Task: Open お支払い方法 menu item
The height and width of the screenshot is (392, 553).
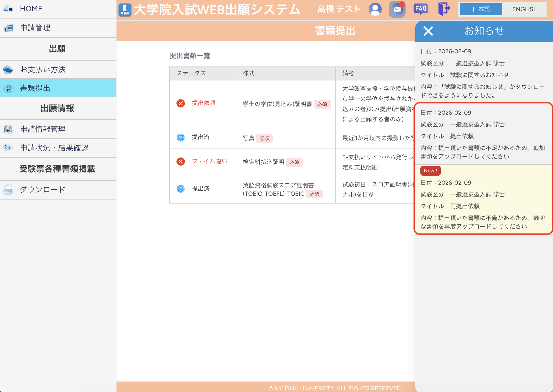Action: (x=43, y=70)
